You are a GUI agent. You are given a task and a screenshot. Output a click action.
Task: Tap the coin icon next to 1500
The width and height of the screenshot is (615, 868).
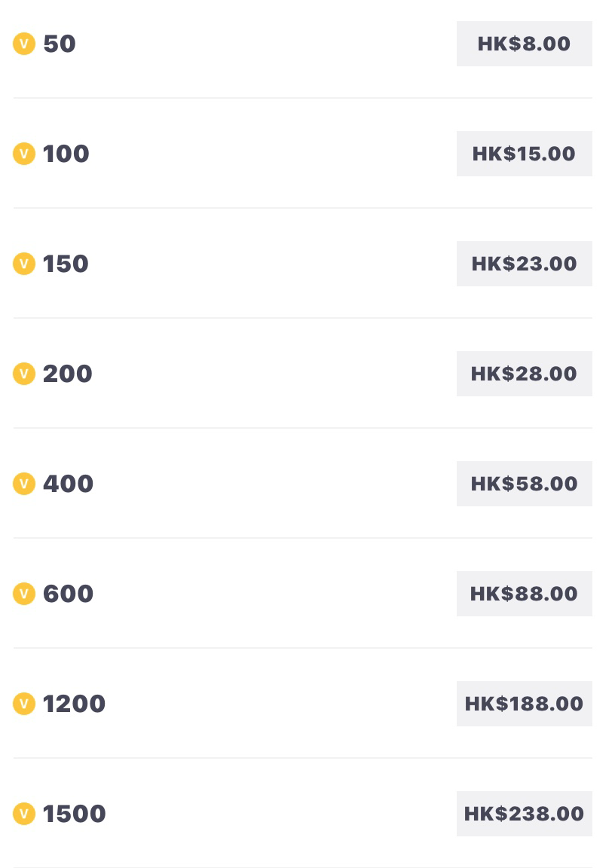point(24,814)
